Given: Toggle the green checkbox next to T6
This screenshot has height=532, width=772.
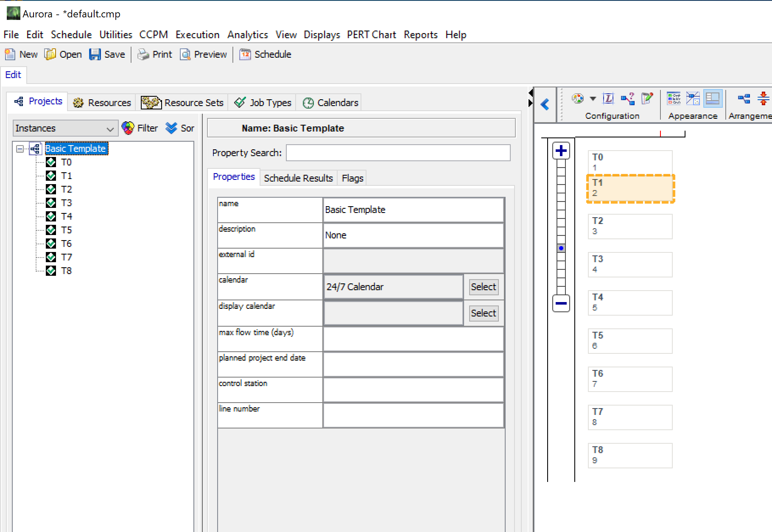Looking at the screenshot, I should [51, 244].
